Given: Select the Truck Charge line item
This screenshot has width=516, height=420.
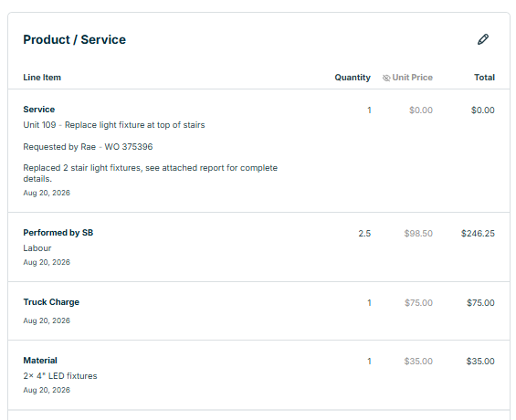Looking at the screenshot, I should pyautogui.click(x=258, y=310).
